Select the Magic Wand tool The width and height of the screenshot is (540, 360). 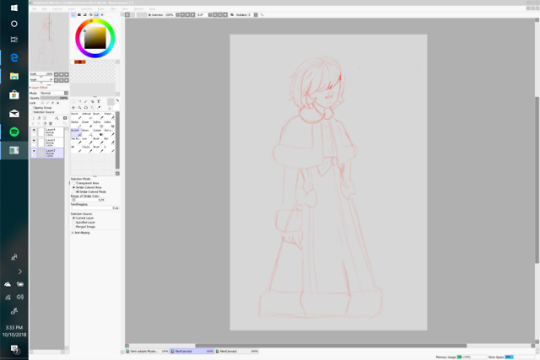[86, 102]
